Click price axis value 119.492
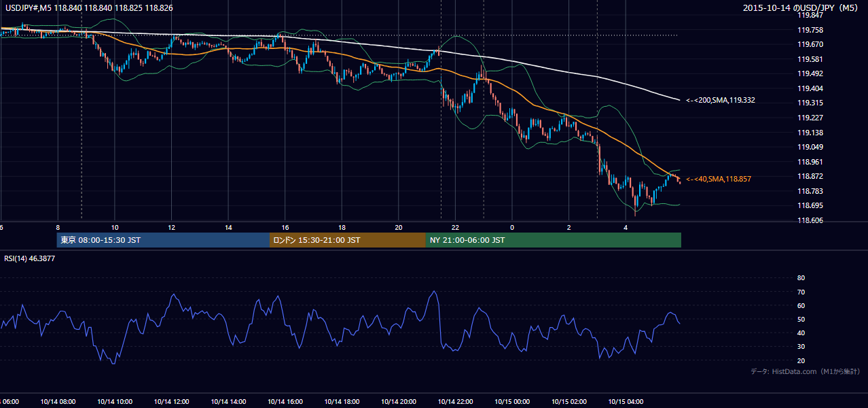The width and height of the screenshot is (868, 408). click(810, 74)
